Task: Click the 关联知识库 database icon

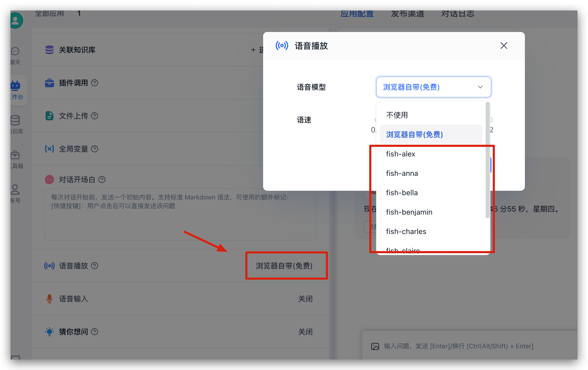Action: coord(49,50)
